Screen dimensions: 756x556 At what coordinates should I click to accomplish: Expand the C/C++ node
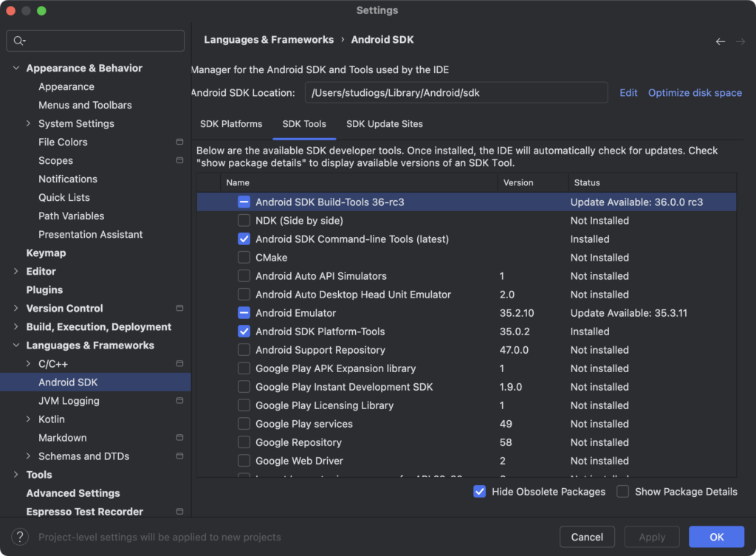pyautogui.click(x=29, y=363)
